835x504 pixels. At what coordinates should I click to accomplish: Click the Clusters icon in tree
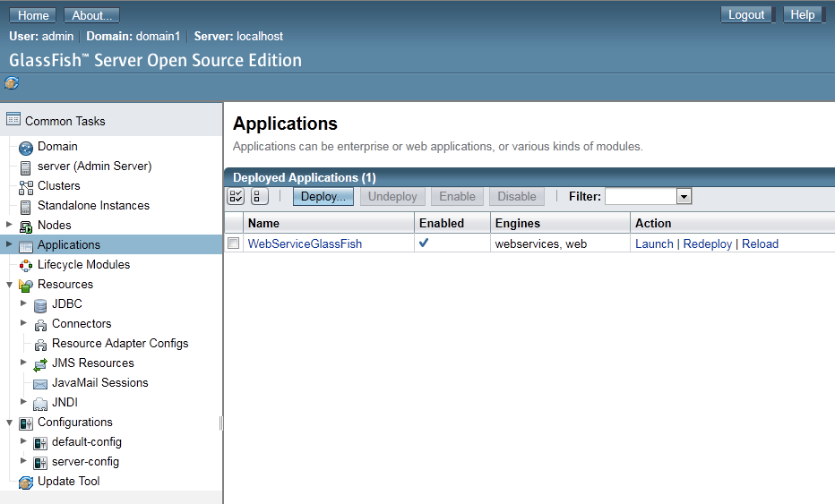pyautogui.click(x=26, y=187)
